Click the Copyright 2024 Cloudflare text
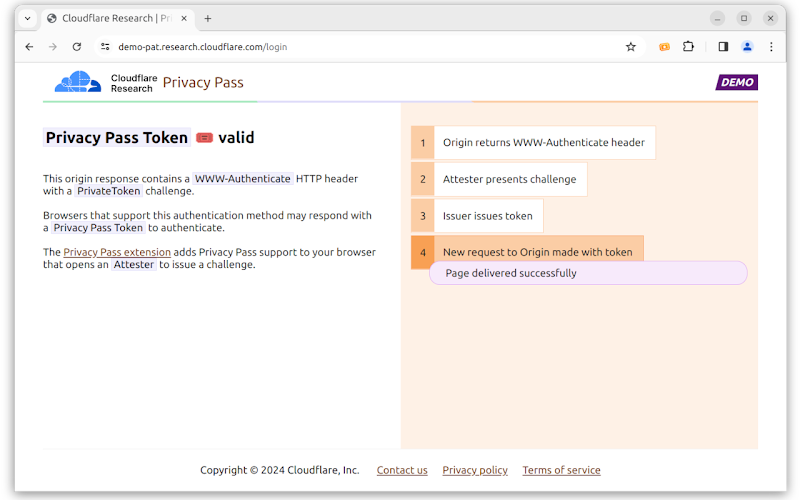 click(x=280, y=470)
